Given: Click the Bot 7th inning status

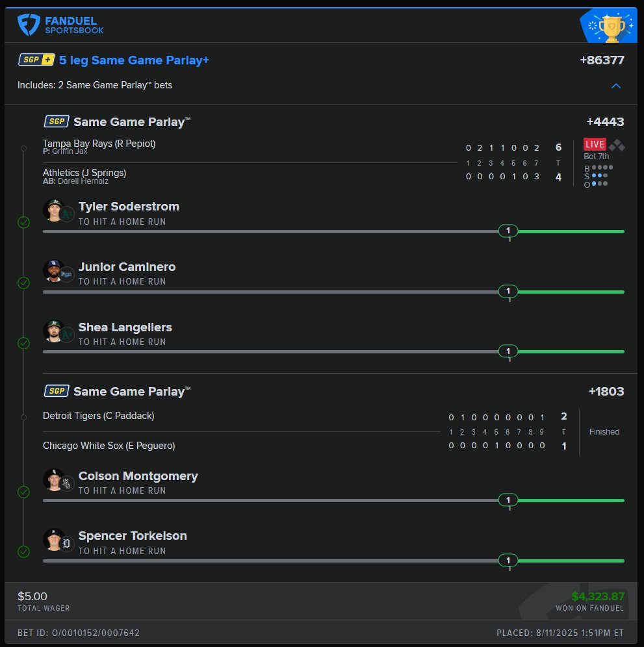Looking at the screenshot, I should click(x=596, y=157).
